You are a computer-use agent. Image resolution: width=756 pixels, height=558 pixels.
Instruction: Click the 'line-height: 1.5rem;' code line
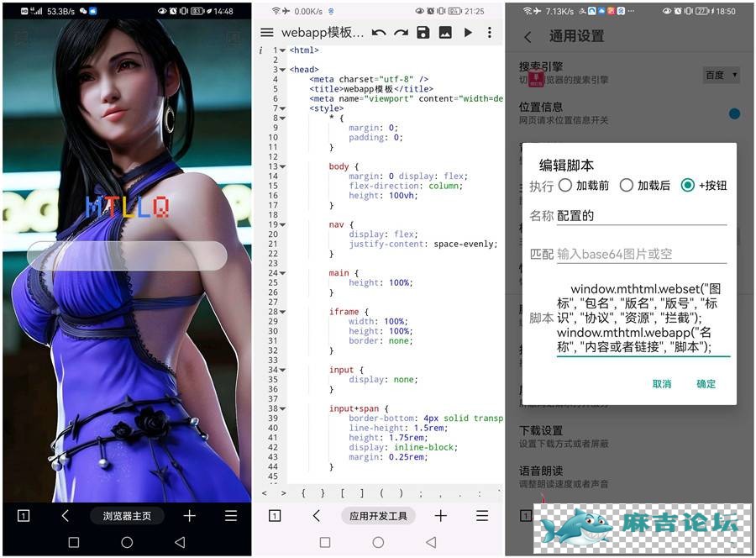click(398, 428)
